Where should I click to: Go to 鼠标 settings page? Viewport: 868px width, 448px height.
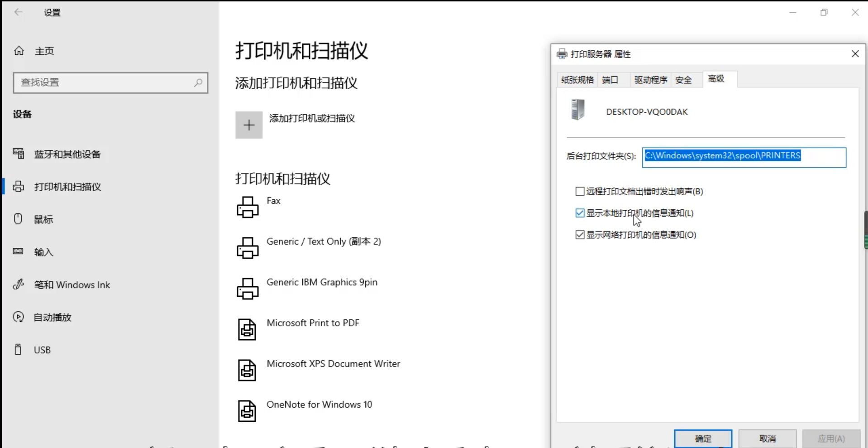[43, 219]
